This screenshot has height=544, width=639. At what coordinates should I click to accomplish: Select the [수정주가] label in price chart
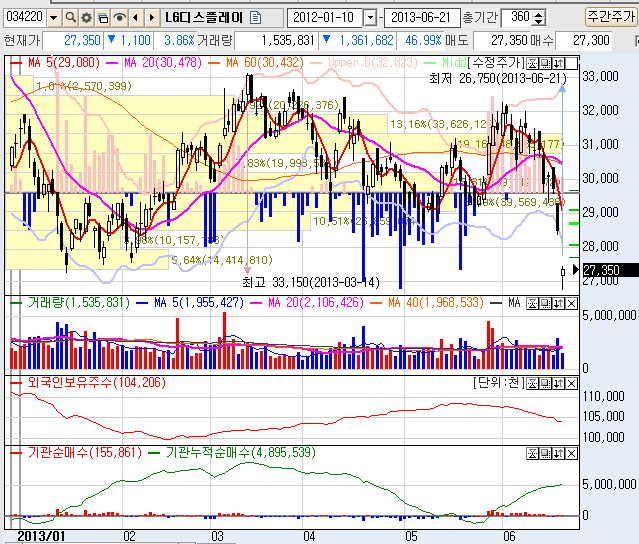(496, 63)
